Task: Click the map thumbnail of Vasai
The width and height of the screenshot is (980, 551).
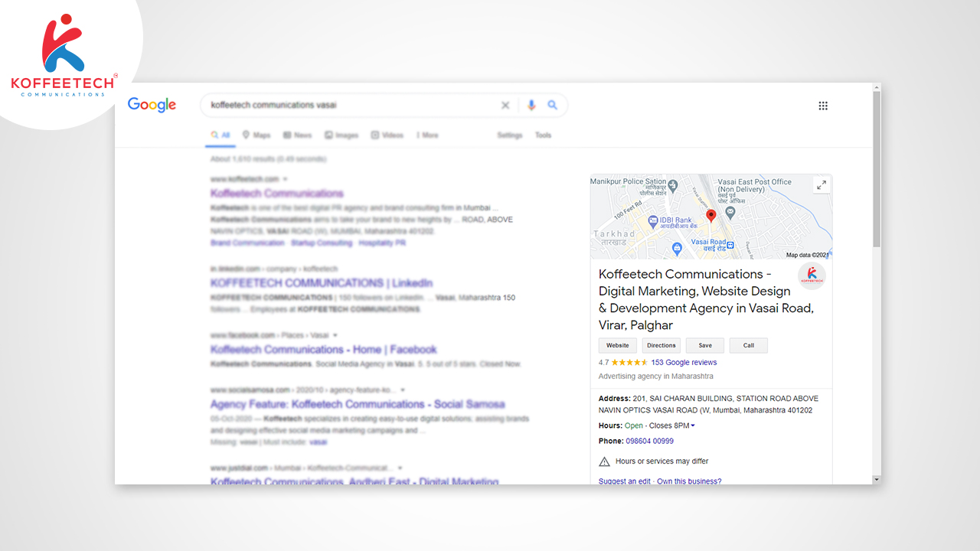Action: point(710,217)
